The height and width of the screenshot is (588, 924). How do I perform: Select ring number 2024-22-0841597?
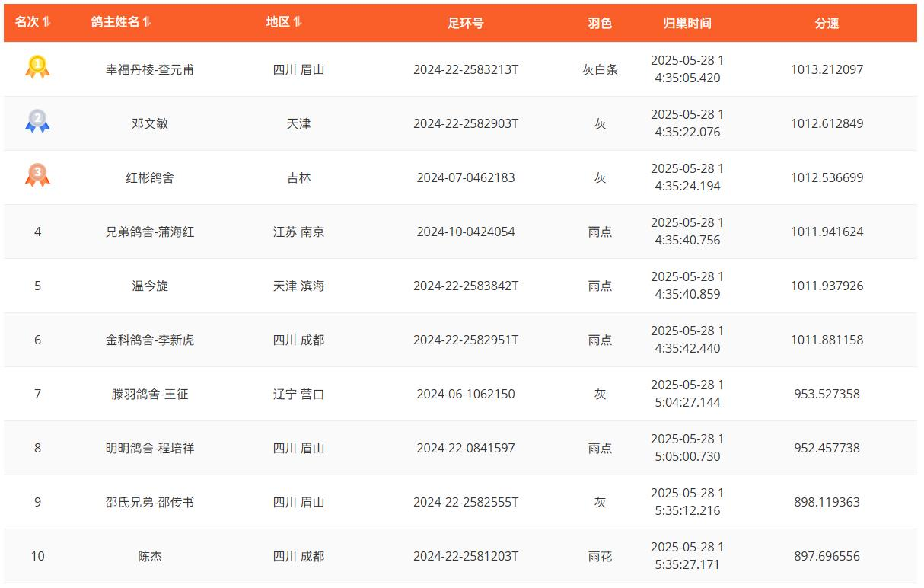[x=465, y=448]
